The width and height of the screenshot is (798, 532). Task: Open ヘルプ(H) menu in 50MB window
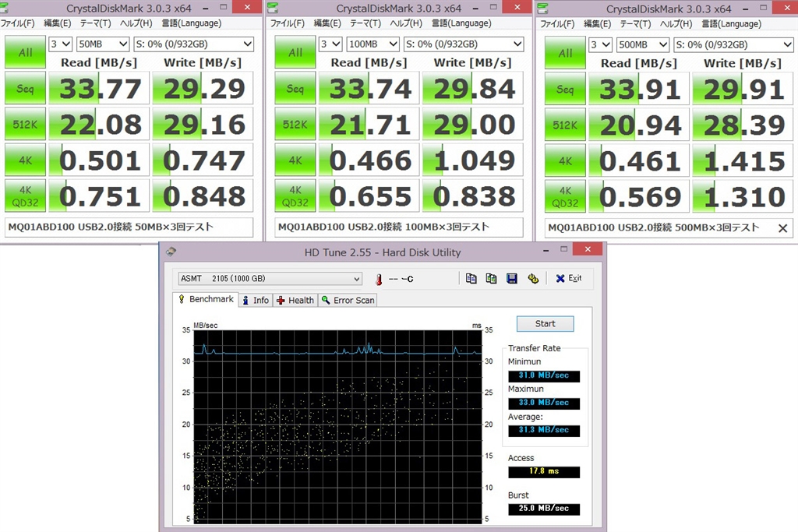click(136, 23)
